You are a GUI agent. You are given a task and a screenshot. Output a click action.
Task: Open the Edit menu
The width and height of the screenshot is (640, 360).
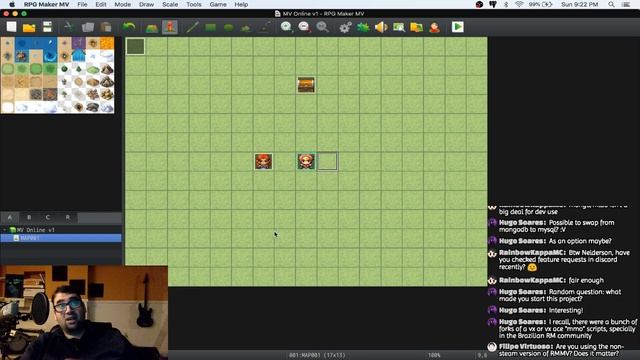click(101, 4)
